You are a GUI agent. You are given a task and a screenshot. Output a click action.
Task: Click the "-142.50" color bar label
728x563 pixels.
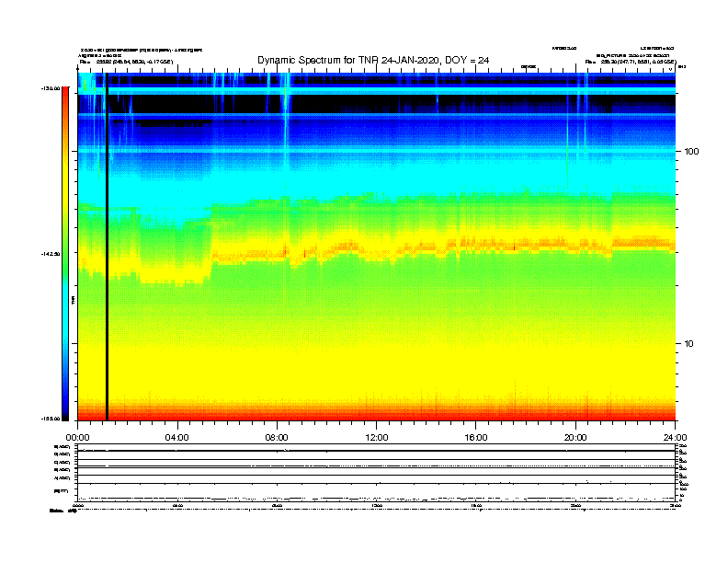point(51,254)
